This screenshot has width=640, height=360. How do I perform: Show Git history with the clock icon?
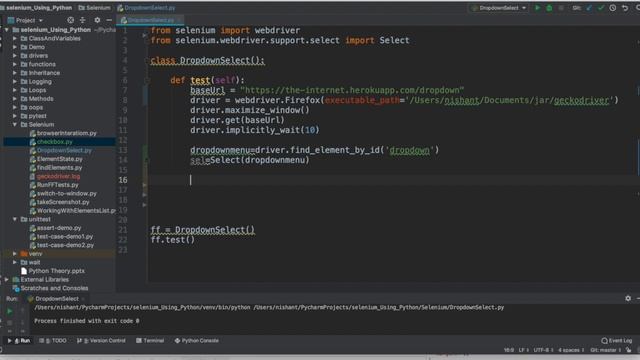pyautogui.click(x=613, y=8)
